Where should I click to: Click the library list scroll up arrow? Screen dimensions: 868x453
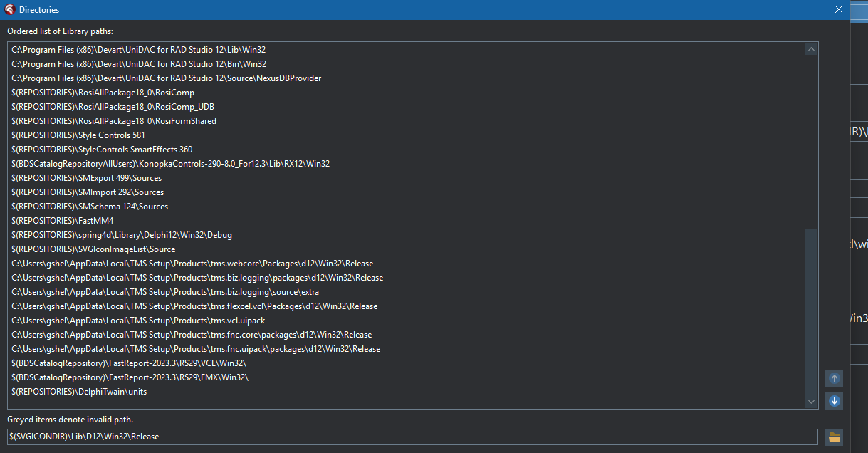coord(811,49)
